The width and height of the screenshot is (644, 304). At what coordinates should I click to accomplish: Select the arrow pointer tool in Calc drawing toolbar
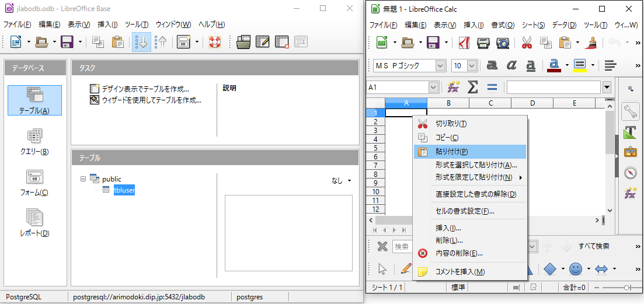382,269
